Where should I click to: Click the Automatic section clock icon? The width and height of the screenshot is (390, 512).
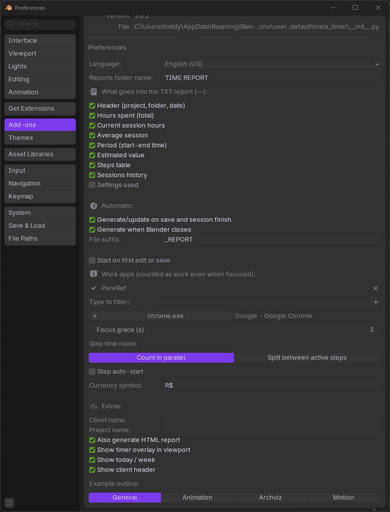point(94,206)
